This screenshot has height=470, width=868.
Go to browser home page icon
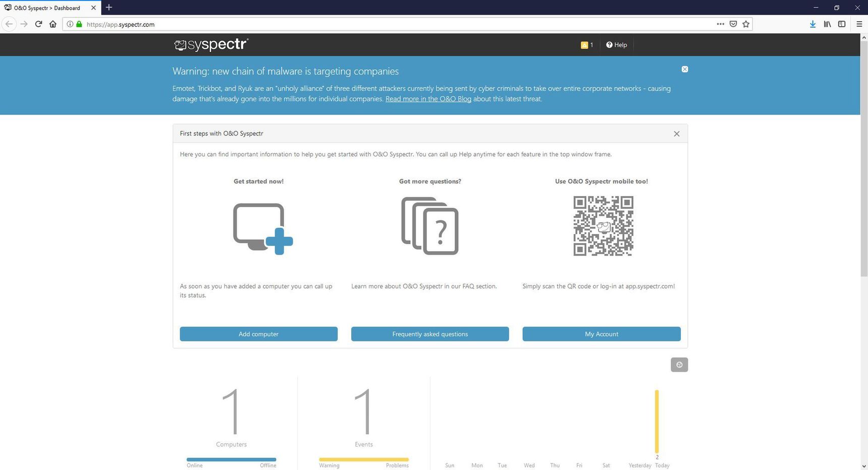(x=53, y=24)
